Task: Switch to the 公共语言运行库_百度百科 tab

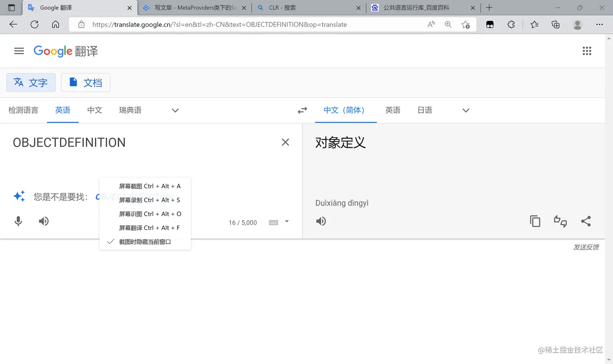Action: pyautogui.click(x=423, y=8)
